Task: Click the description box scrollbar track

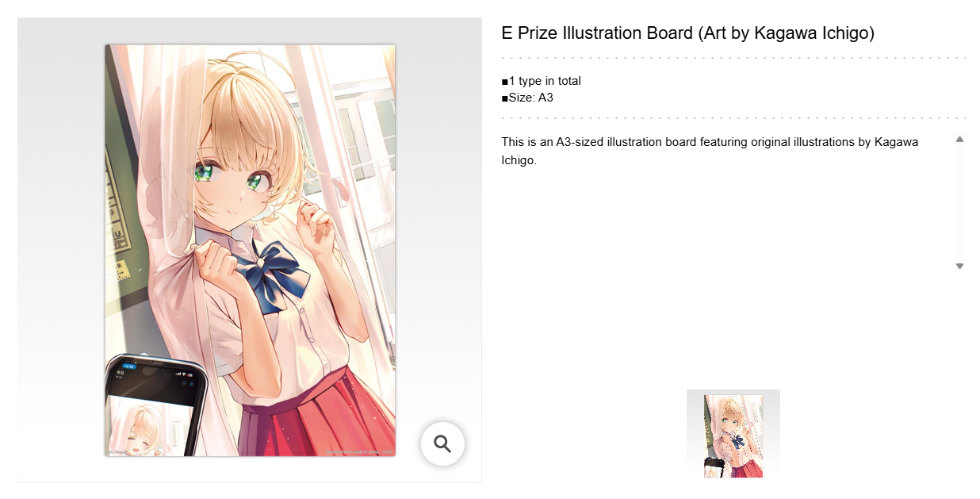Action: pos(959,202)
